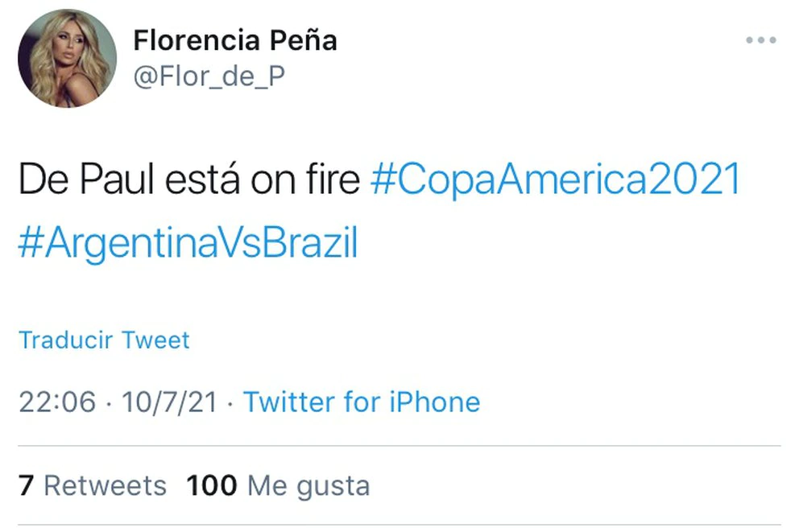This screenshot has width=799, height=532.
Task: Open the Twitter for iPhone source link
Action: pos(362,402)
